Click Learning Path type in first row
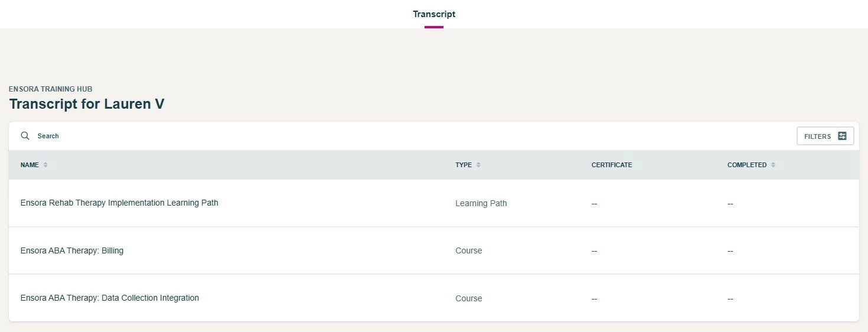 481,203
